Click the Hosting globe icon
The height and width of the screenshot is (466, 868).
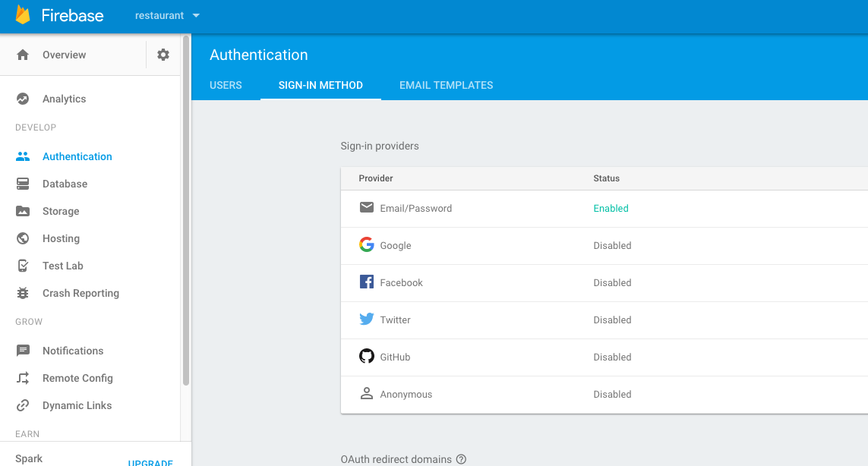tap(23, 238)
